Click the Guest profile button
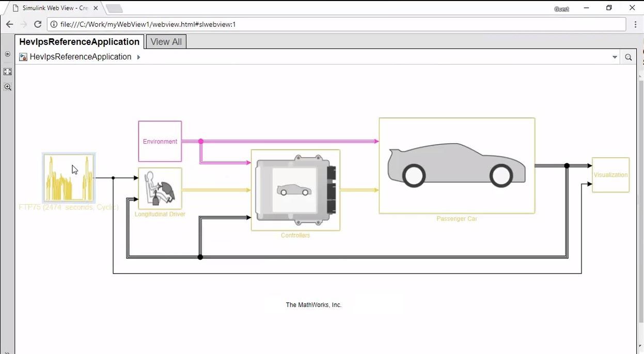The height and width of the screenshot is (354, 644). pos(561,9)
